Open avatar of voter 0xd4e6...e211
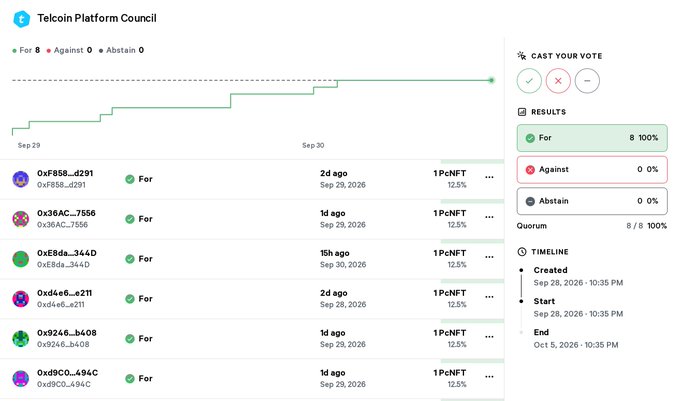The width and height of the screenshot is (680, 401). pyautogui.click(x=20, y=299)
